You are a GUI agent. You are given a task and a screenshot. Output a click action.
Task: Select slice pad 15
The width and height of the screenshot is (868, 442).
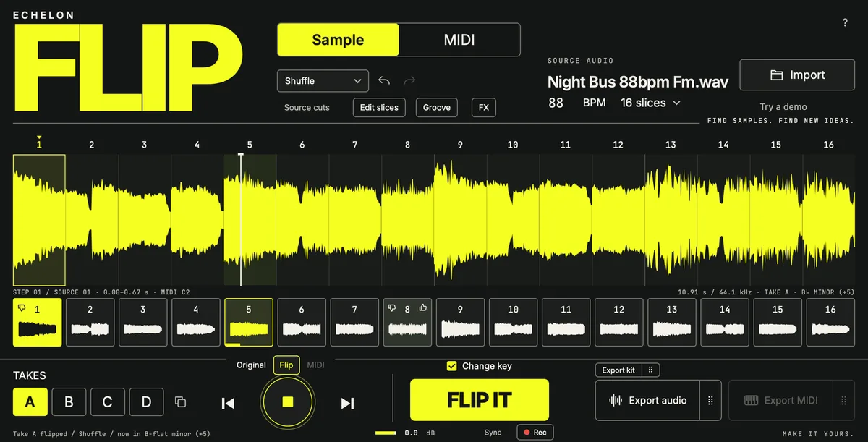777,322
